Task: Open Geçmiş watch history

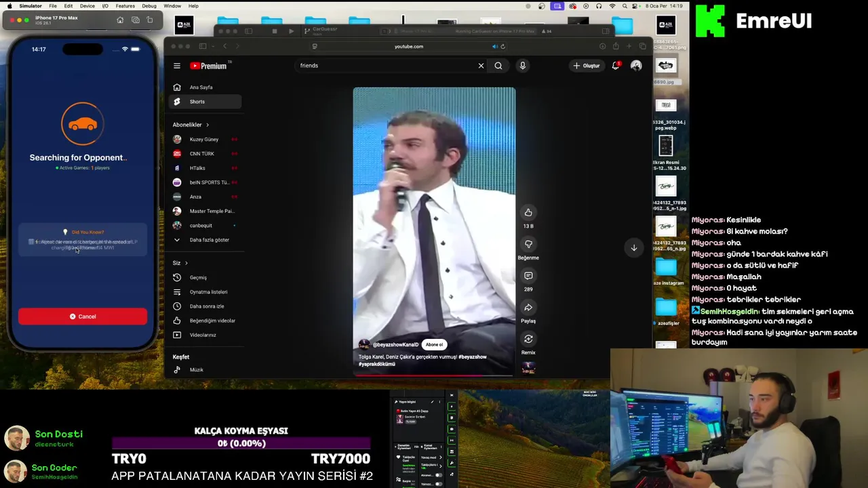Action: point(205,277)
